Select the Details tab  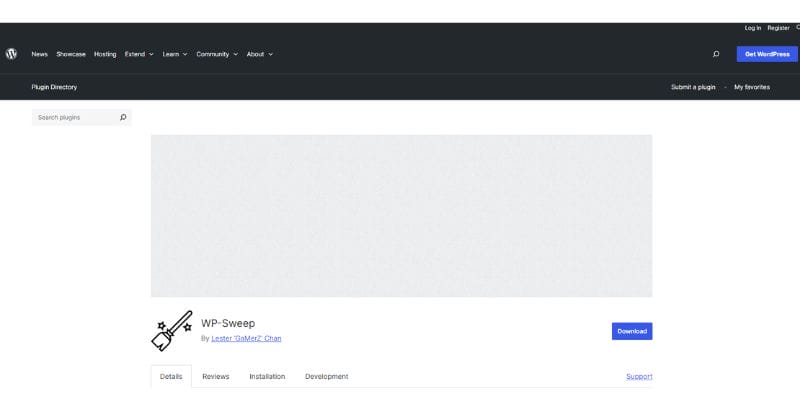pos(171,377)
